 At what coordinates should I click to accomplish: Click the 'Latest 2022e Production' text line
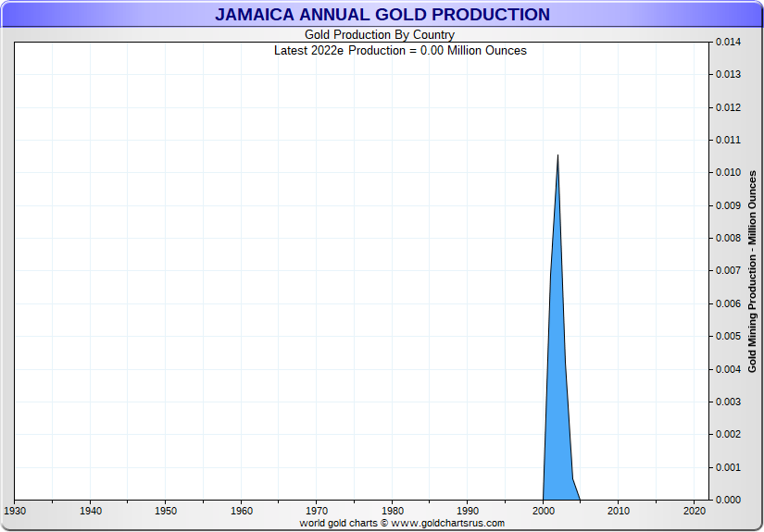pos(400,51)
